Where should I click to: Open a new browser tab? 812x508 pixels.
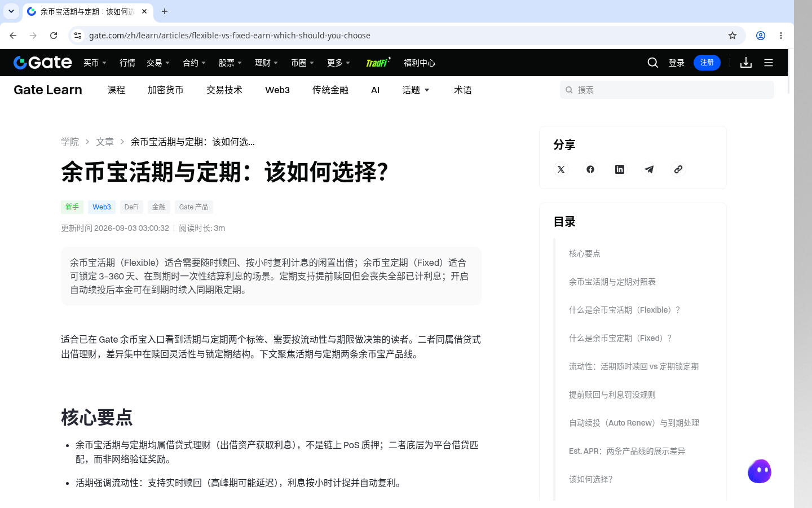(x=165, y=11)
